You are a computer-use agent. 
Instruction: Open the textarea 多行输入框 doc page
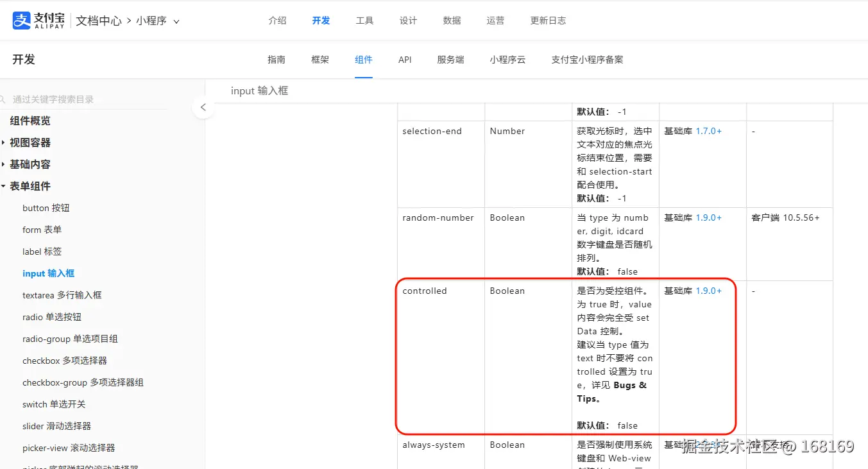(x=62, y=295)
